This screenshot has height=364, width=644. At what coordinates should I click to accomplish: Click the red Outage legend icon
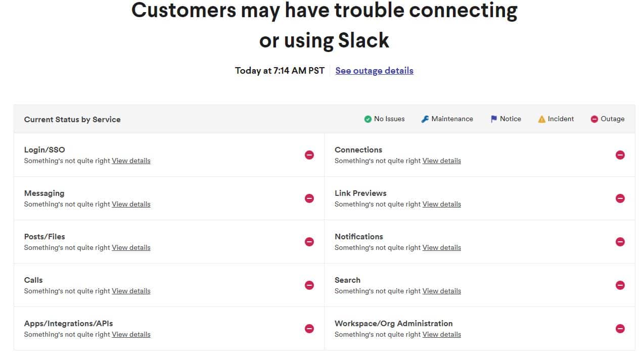[x=594, y=119]
